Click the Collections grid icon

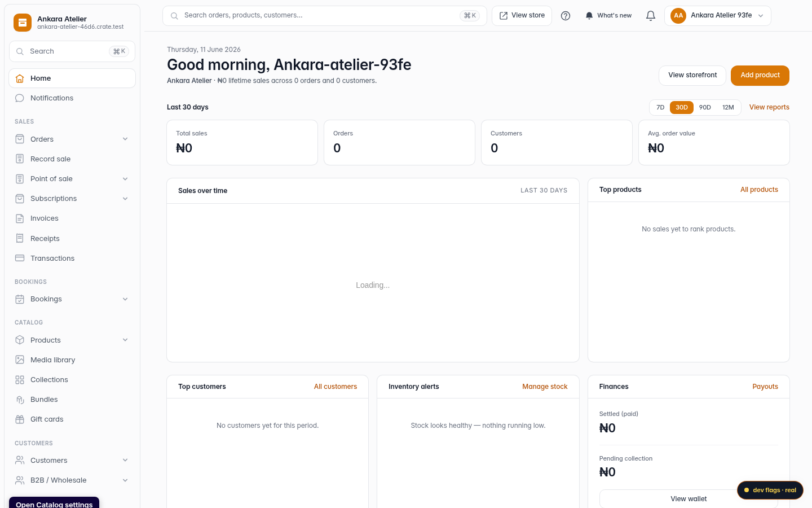click(20, 380)
